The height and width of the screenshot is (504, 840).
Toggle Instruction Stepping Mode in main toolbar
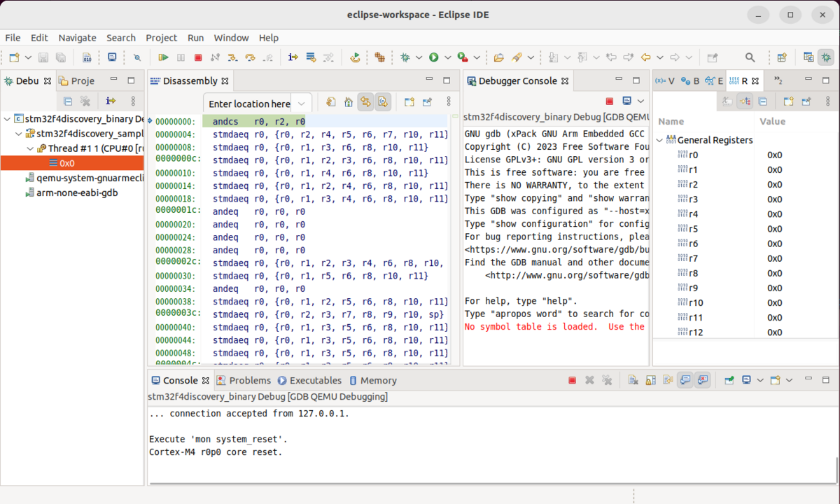click(x=293, y=57)
